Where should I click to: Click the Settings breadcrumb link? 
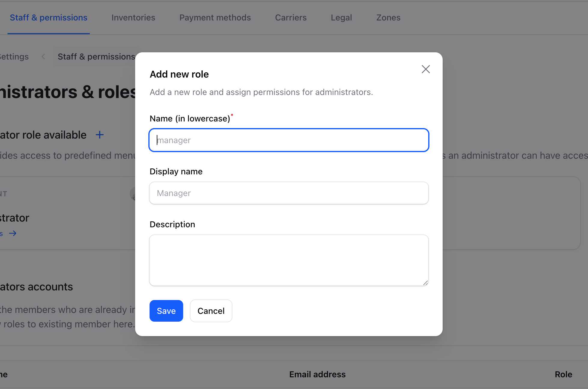point(14,57)
